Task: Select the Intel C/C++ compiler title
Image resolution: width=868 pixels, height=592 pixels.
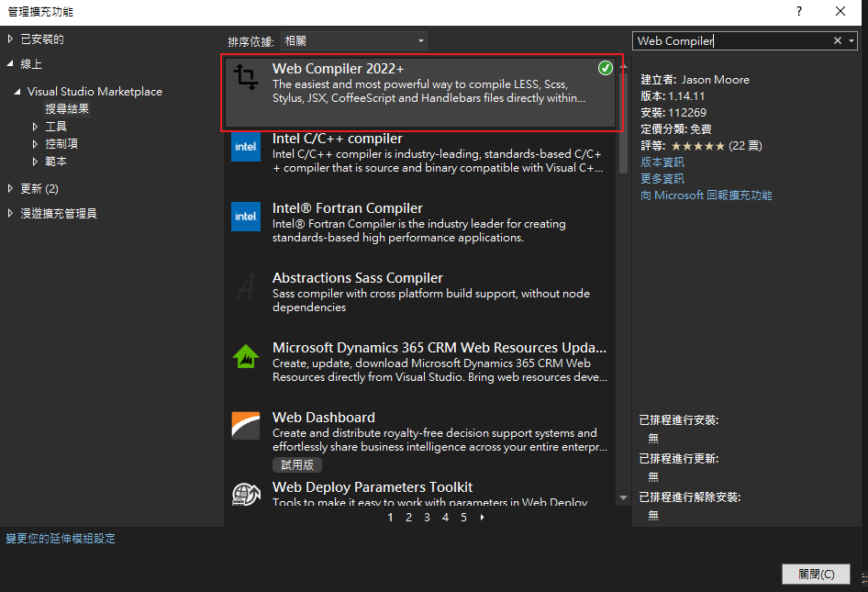Action: [337, 139]
